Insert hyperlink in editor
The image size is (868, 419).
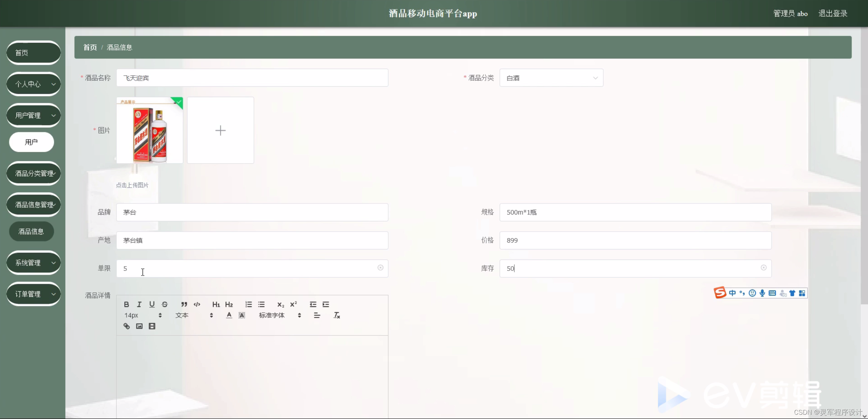click(126, 326)
